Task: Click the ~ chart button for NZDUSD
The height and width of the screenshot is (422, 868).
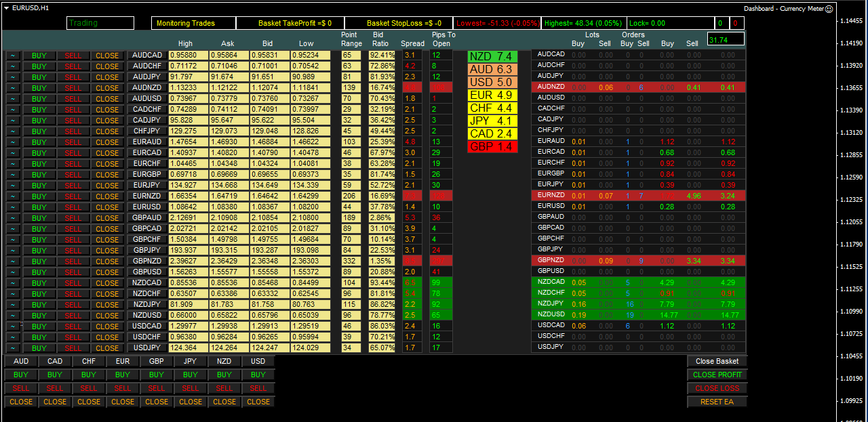Action: [13, 316]
